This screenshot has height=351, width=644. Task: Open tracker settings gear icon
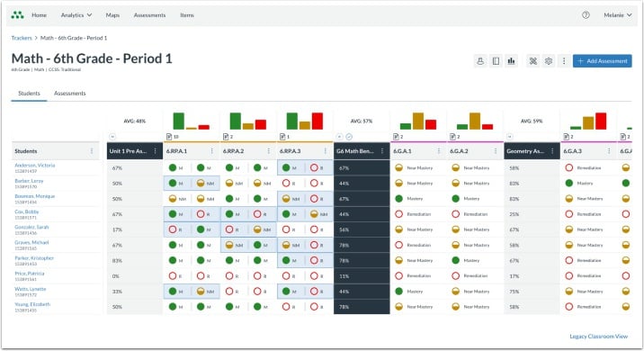tap(549, 61)
